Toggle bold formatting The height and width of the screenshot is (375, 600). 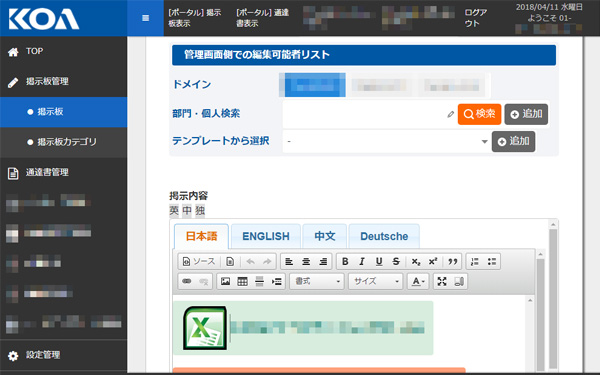(x=345, y=262)
